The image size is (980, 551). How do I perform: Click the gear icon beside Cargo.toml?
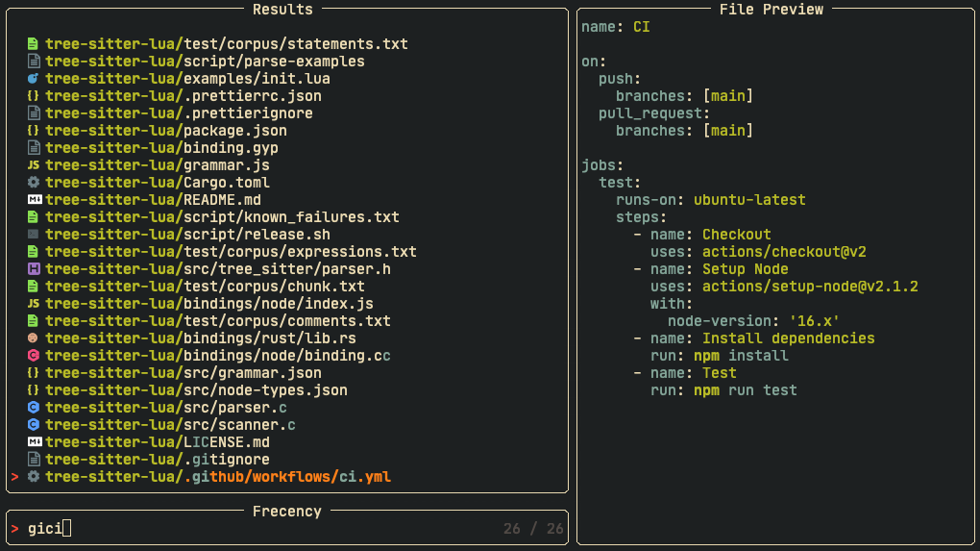click(x=33, y=183)
